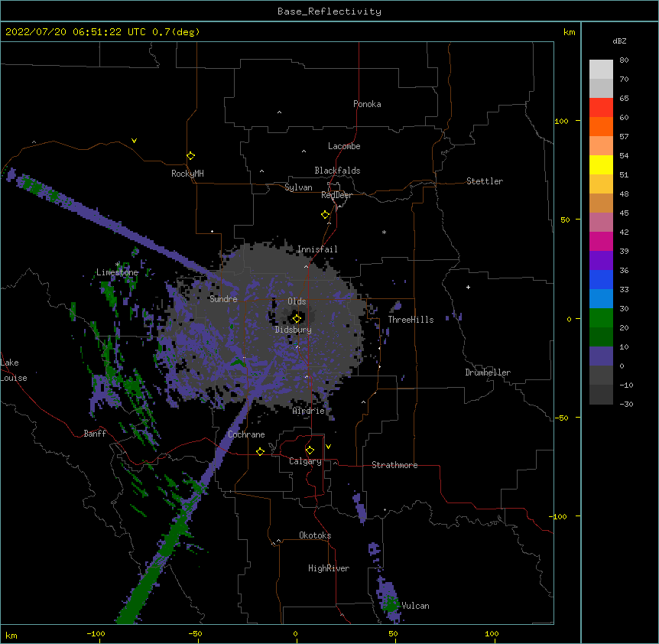Select the Innisfail label
The height and width of the screenshot is (644, 659).
tap(317, 249)
